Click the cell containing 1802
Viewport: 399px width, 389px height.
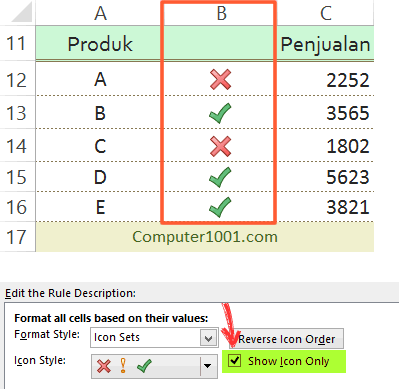coord(325,146)
